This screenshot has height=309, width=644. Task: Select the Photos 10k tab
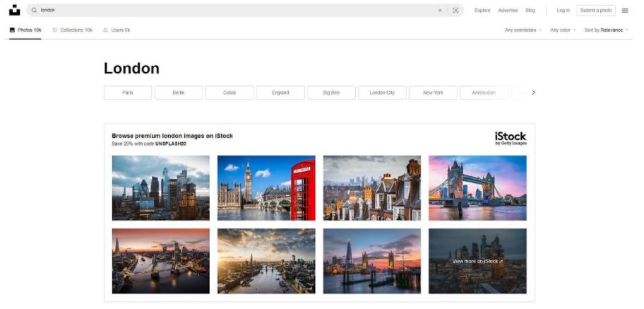point(25,30)
